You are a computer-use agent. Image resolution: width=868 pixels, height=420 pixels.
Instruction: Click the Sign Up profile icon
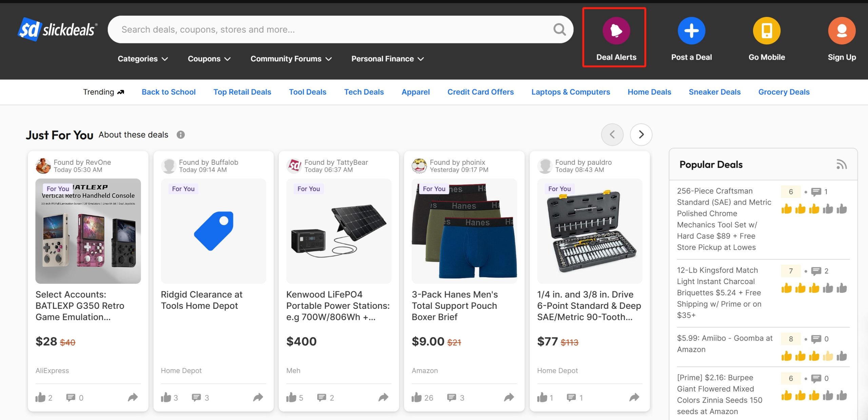point(842,31)
